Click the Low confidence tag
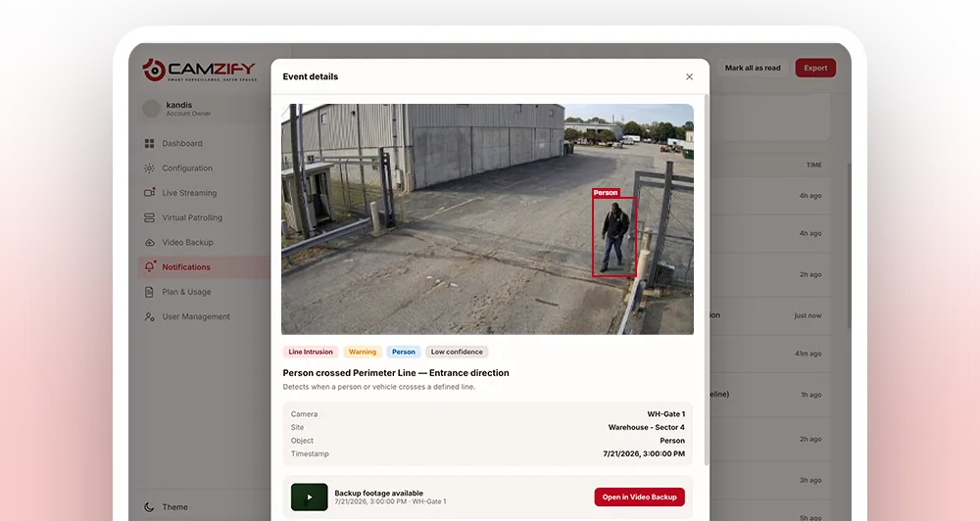This screenshot has width=980, height=521. [457, 352]
